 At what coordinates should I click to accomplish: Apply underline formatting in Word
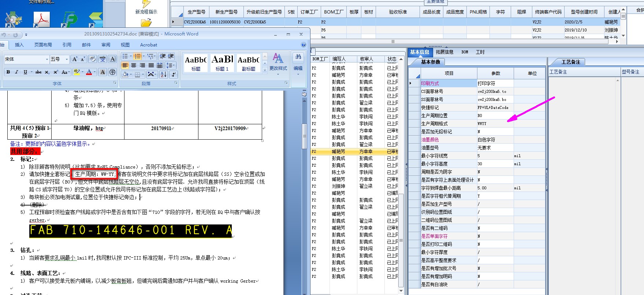click(x=25, y=72)
